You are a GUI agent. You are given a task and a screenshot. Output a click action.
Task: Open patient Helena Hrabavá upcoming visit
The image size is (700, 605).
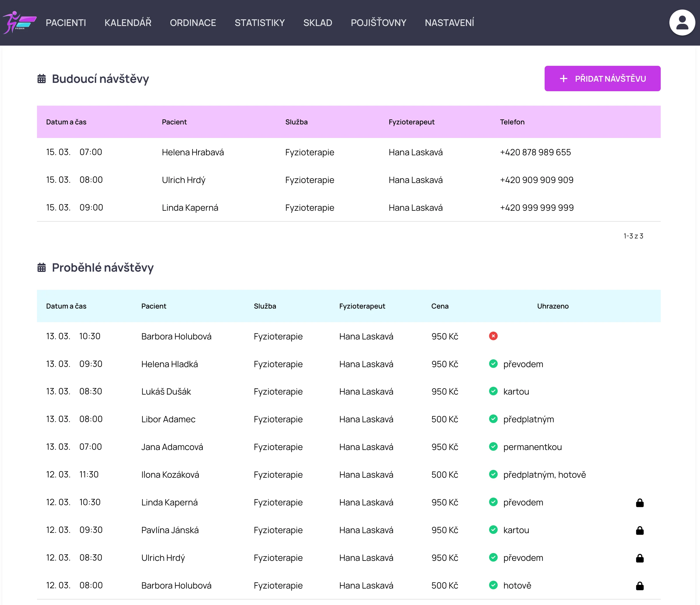coord(193,152)
